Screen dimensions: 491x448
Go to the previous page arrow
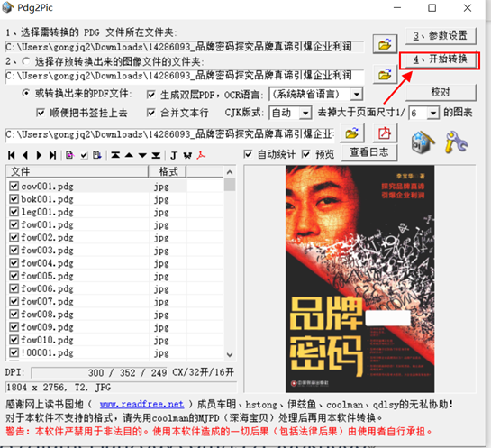(x=25, y=155)
